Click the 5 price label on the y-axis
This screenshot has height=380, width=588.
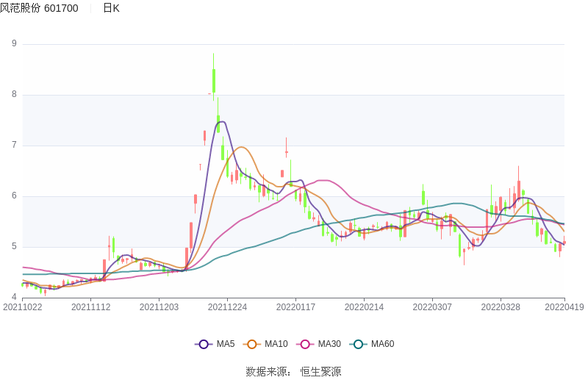point(14,247)
